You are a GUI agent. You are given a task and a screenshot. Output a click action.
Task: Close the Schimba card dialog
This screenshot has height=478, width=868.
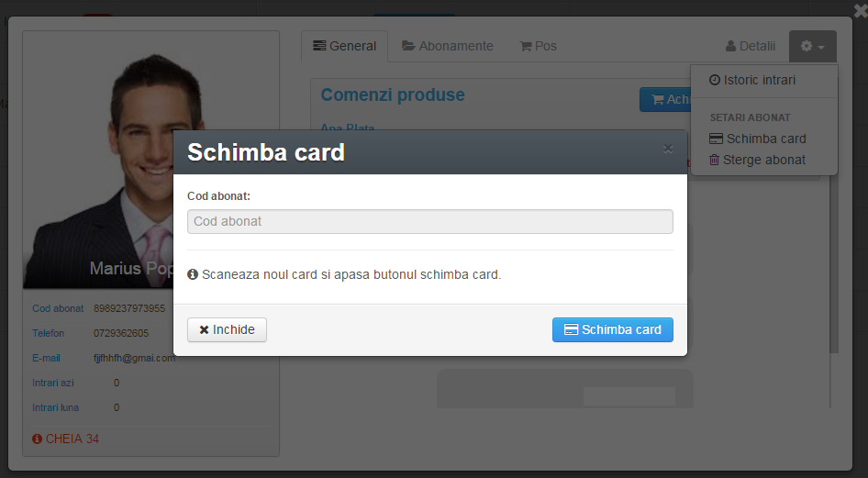point(668,149)
